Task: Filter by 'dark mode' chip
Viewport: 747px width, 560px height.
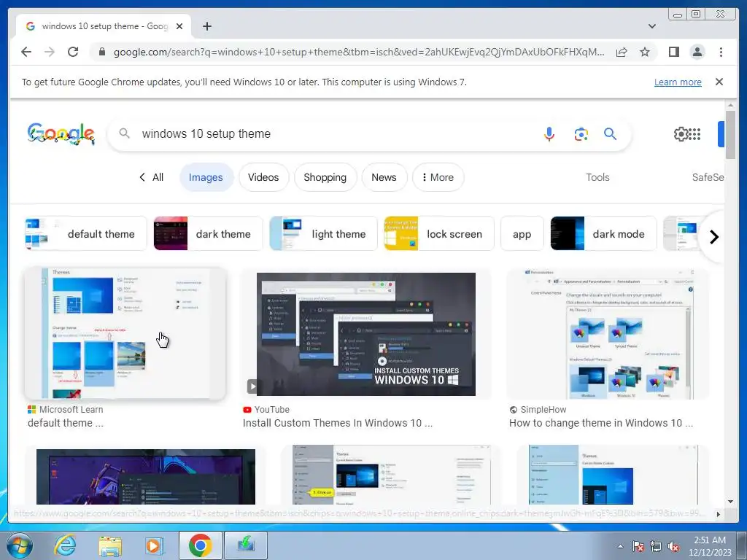Action: coord(603,233)
